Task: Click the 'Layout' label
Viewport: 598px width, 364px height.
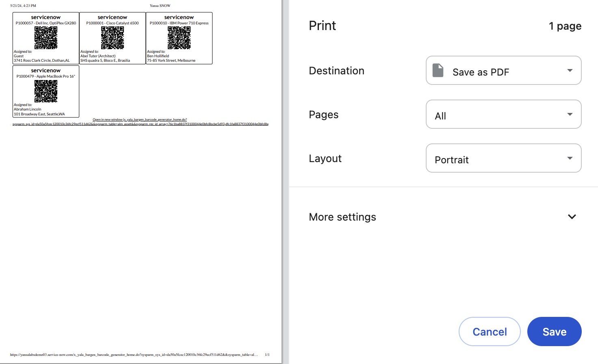Action: click(325, 158)
